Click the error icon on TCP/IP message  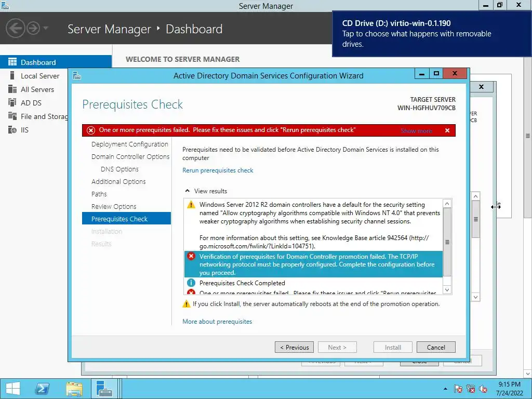coord(191,256)
